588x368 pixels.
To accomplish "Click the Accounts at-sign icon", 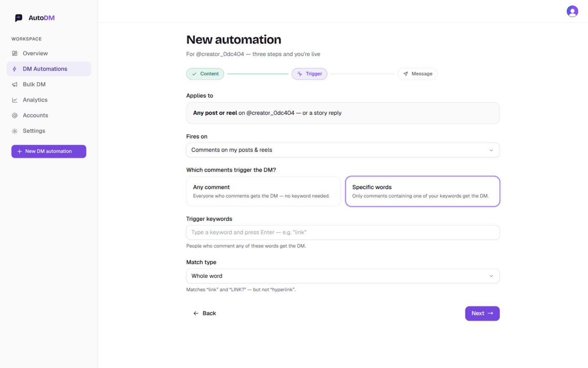I will [15, 116].
